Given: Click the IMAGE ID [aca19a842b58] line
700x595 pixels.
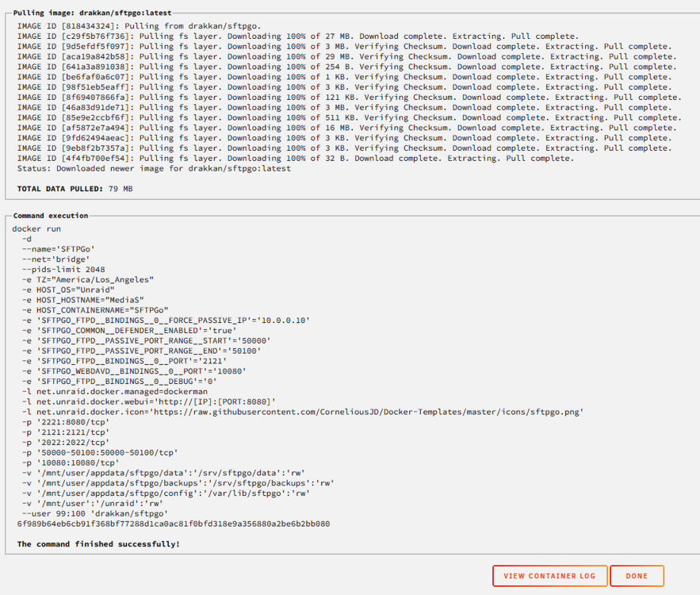Looking at the screenshot, I should pos(347,57).
